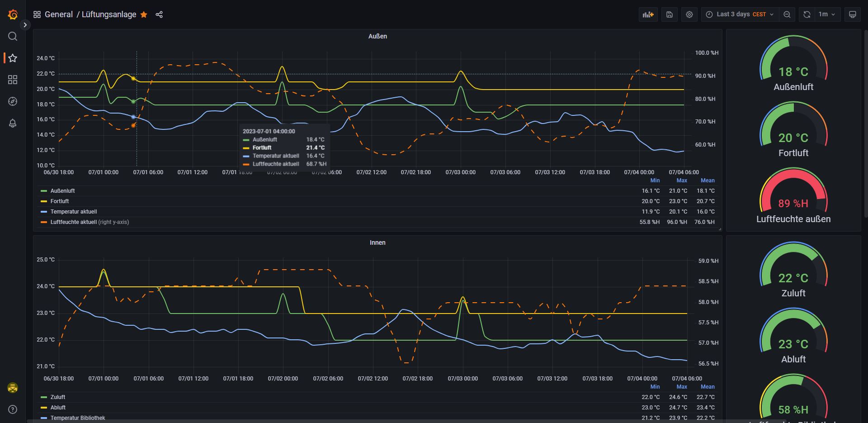
Task: Sort Außen legend by Mean column
Action: [708, 181]
